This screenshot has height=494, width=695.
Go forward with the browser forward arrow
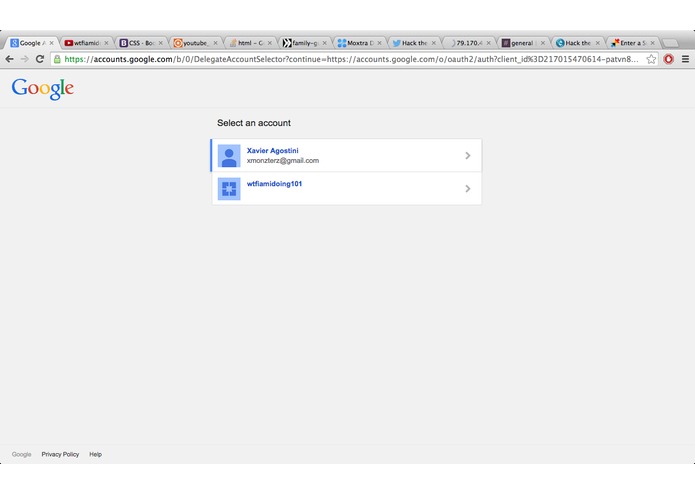click(x=24, y=59)
